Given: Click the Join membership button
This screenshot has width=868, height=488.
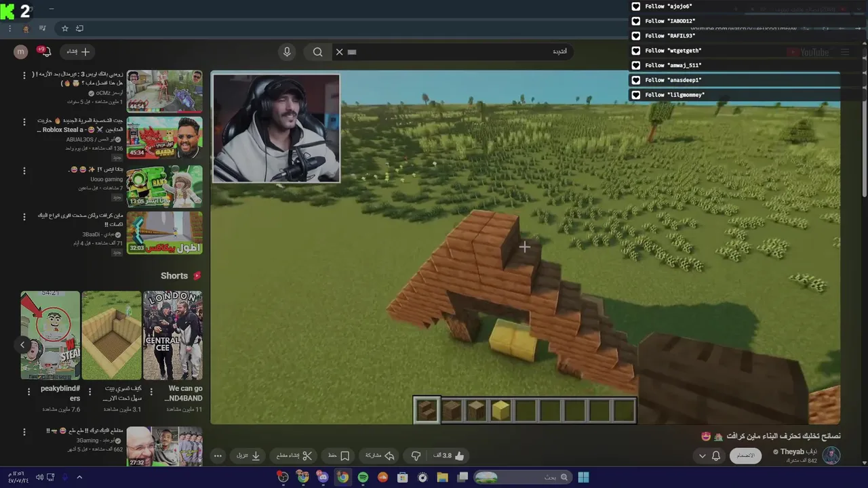Looking at the screenshot, I should [x=745, y=455].
